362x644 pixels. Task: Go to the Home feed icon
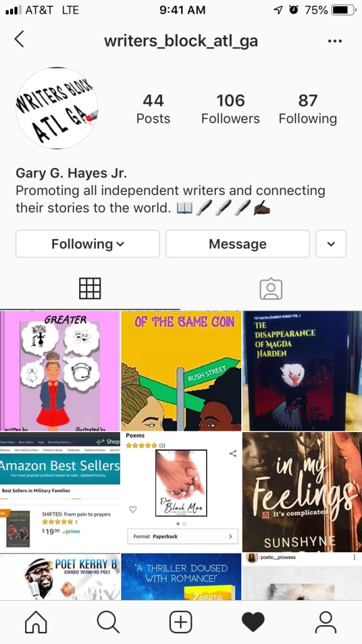point(36,622)
